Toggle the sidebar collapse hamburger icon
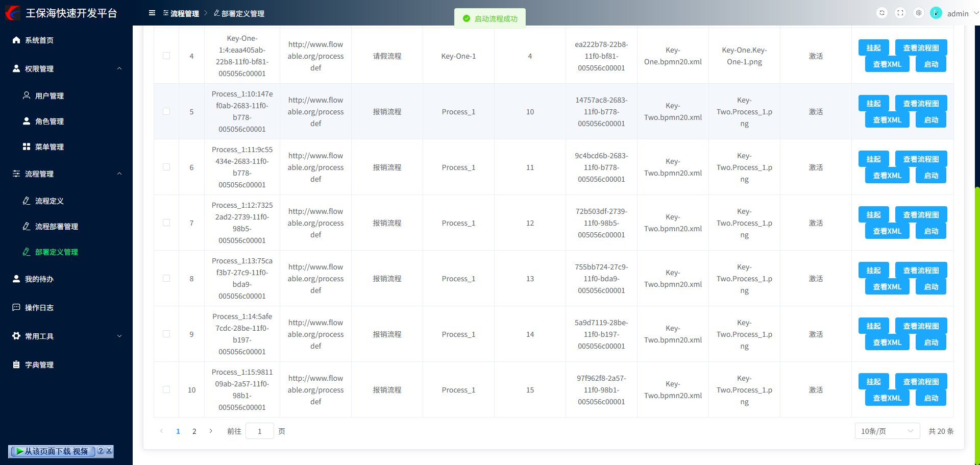This screenshot has height=465, width=980. 152,13
